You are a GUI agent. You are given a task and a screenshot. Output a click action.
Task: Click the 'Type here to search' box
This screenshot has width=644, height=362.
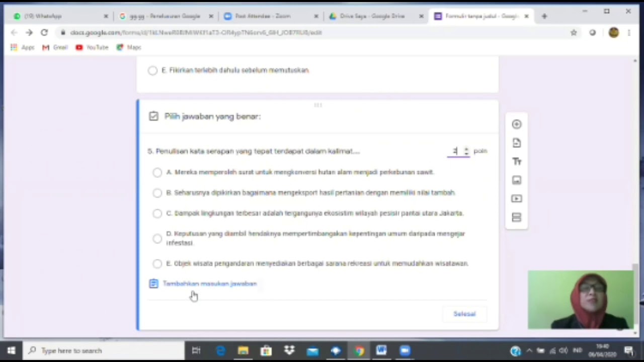[x=103, y=350]
